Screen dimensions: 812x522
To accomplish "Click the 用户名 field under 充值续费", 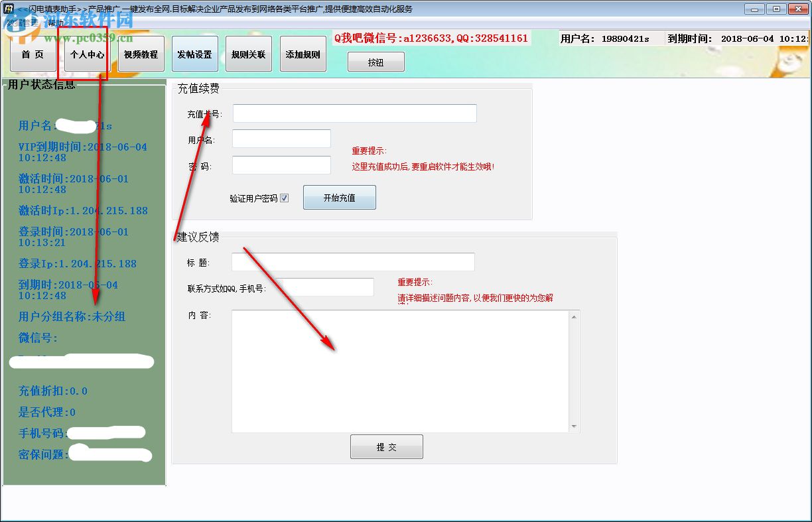I will (x=281, y=139).
